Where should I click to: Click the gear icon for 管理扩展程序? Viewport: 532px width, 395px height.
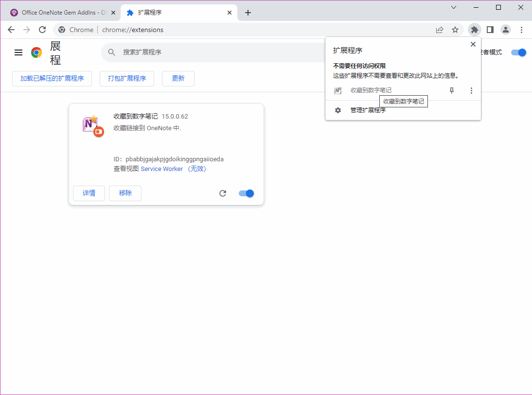(338, 110)
